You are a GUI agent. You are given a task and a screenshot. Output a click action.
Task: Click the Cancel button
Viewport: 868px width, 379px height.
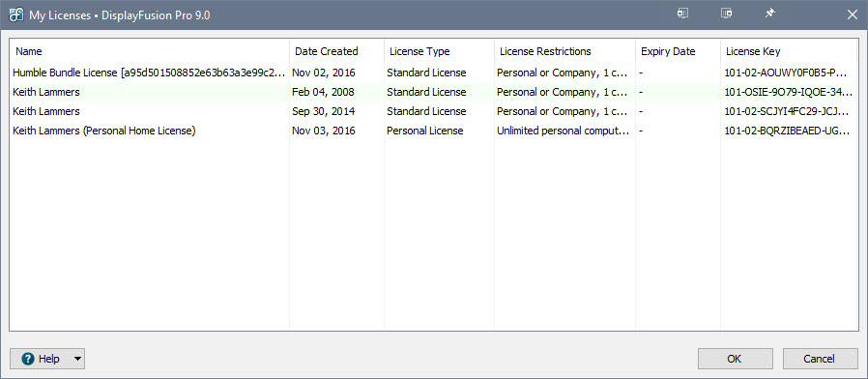tap(820, 359)
